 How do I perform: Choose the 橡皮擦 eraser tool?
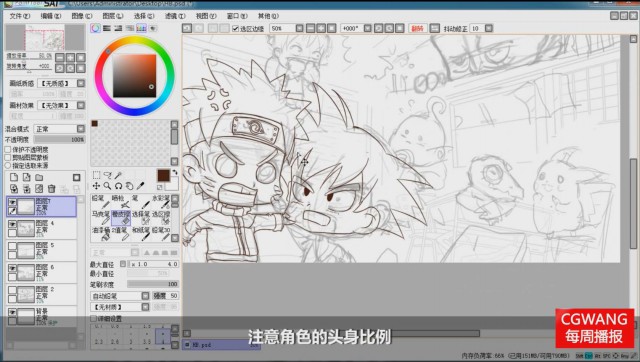(120, 217)
